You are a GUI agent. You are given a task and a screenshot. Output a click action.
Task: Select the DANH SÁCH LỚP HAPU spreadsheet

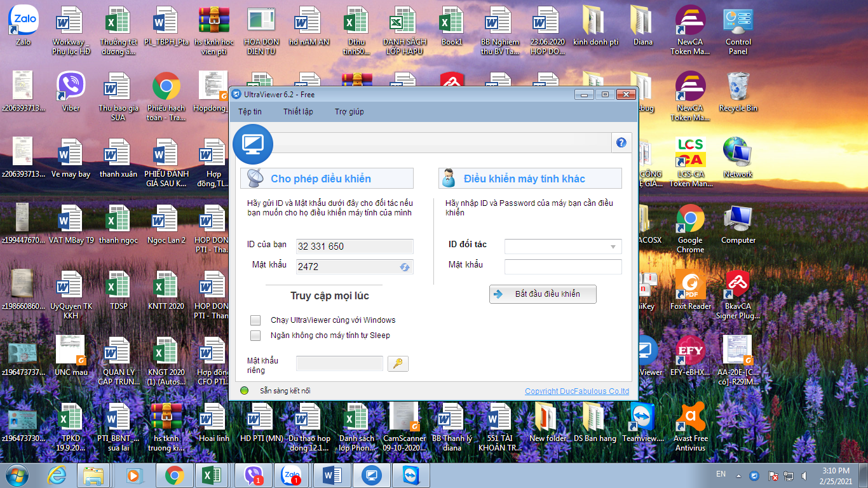coord(405,31)
